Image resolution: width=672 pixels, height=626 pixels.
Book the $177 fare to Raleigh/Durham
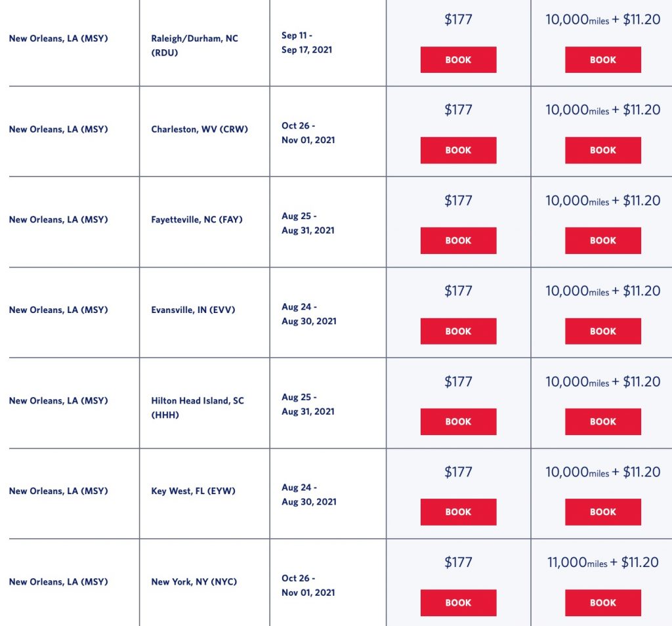(458, 60)
